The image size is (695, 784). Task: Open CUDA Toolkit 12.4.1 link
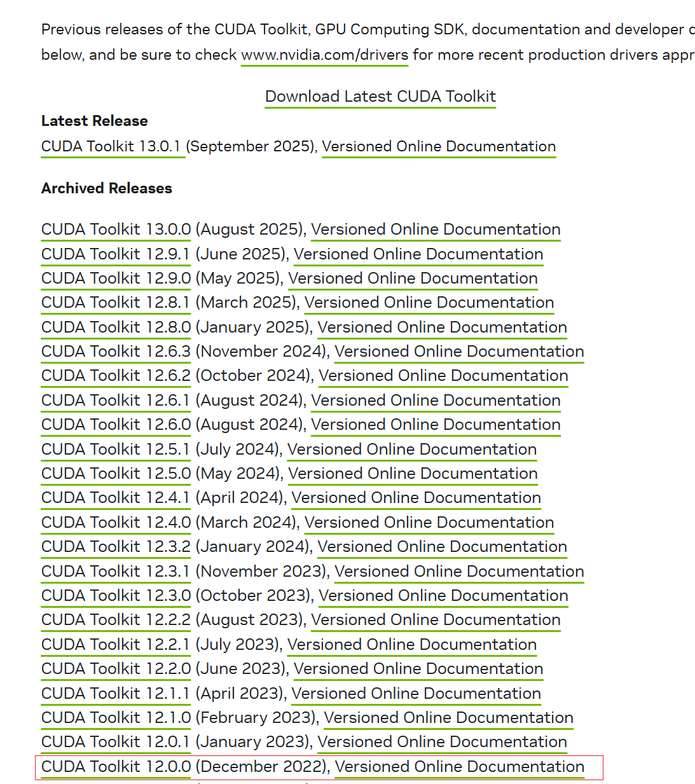(x=116, y=498)
